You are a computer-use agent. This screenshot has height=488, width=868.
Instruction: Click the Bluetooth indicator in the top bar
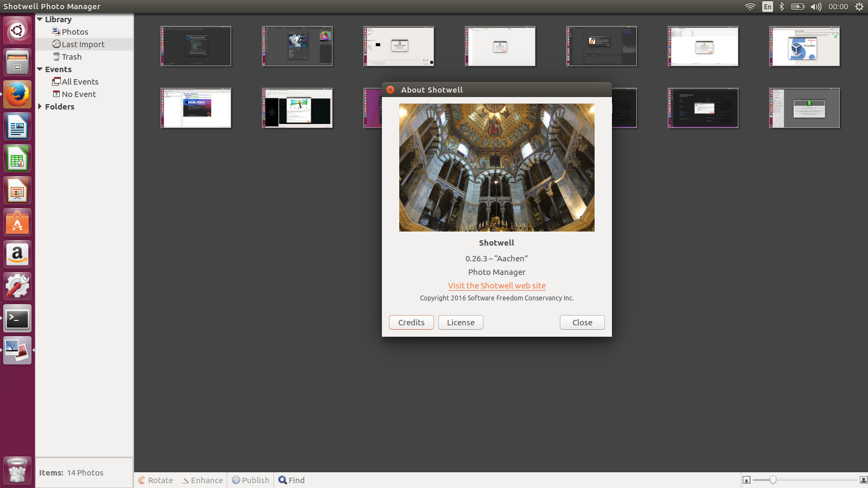[x=782, y=7]
